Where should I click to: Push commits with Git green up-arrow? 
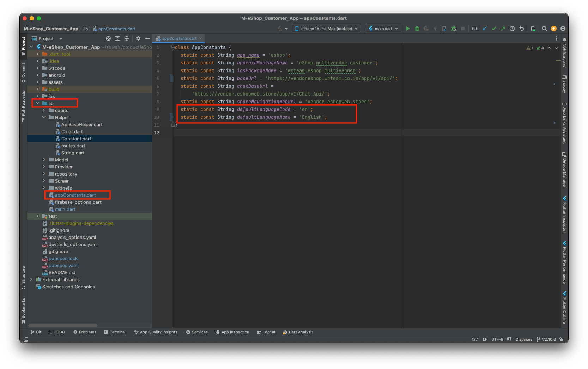(x=503, y=29)
